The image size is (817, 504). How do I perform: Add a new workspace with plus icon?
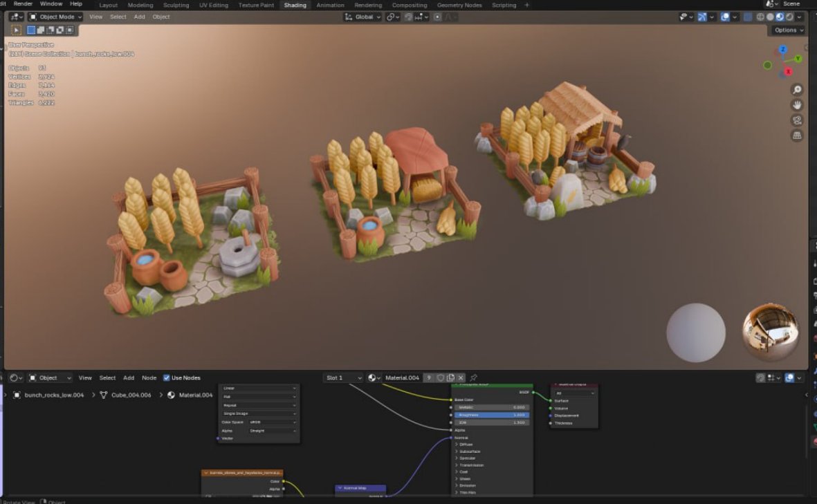526,6
